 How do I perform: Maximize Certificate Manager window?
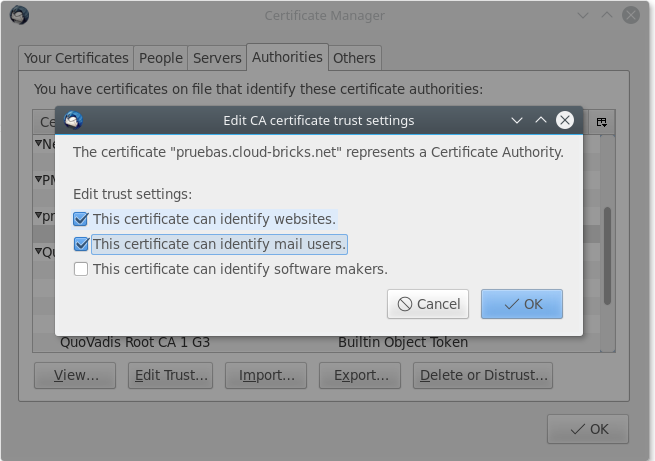pyautogui.click(x=607, y=15)
